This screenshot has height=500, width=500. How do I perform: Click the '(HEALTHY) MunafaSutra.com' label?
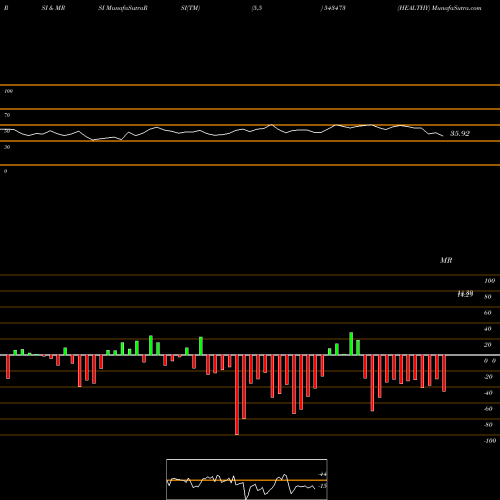(x=439, y=8)
